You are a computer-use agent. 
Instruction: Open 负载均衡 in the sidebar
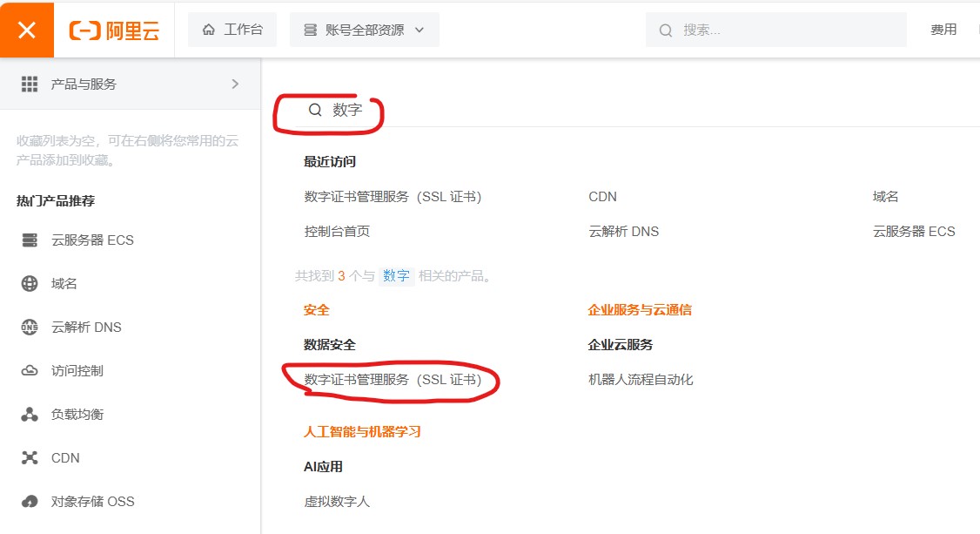coord(77,415)
